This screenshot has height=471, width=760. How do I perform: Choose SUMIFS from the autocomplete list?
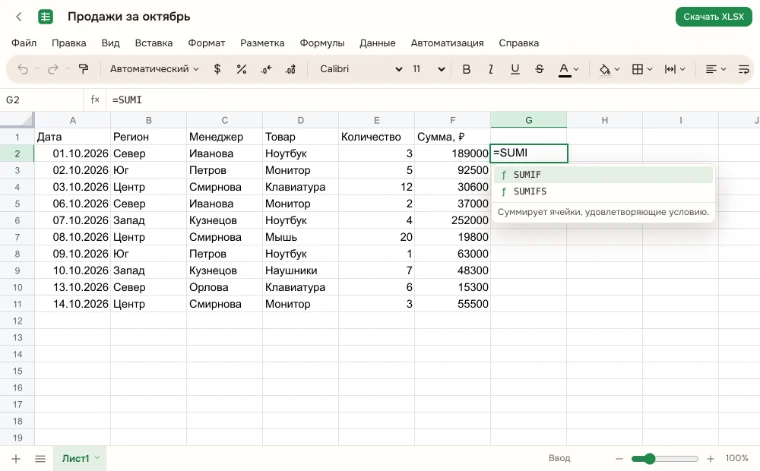[603, 192]
